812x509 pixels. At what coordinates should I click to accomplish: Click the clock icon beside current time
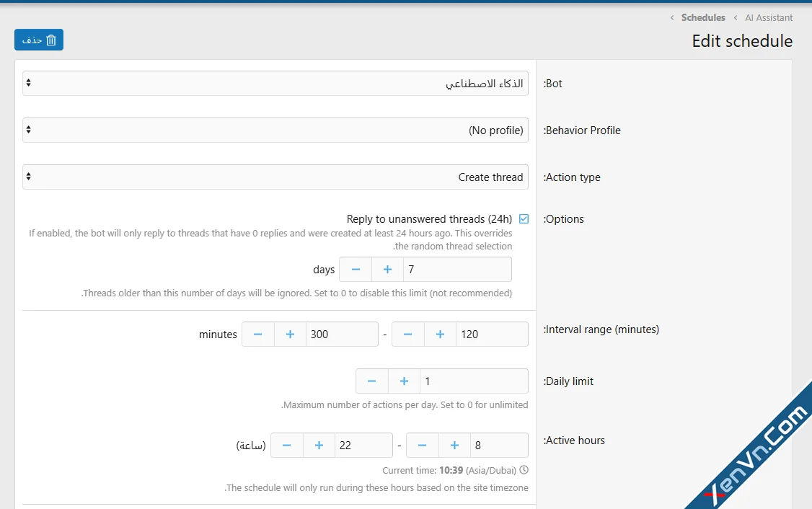click(524, 469)
